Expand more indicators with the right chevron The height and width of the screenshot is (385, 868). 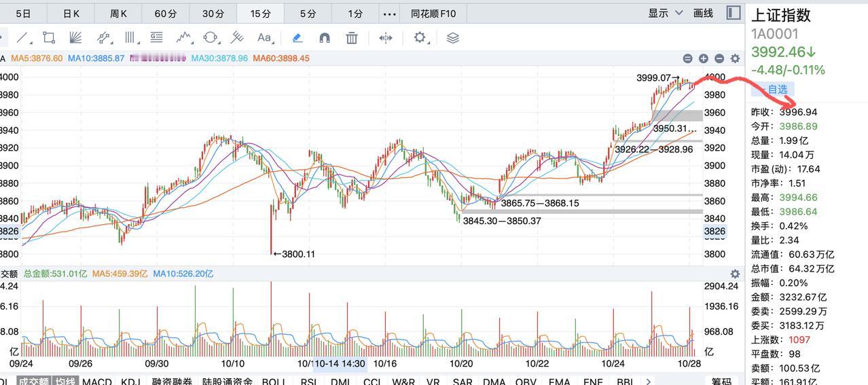click(x=648, y=381)
